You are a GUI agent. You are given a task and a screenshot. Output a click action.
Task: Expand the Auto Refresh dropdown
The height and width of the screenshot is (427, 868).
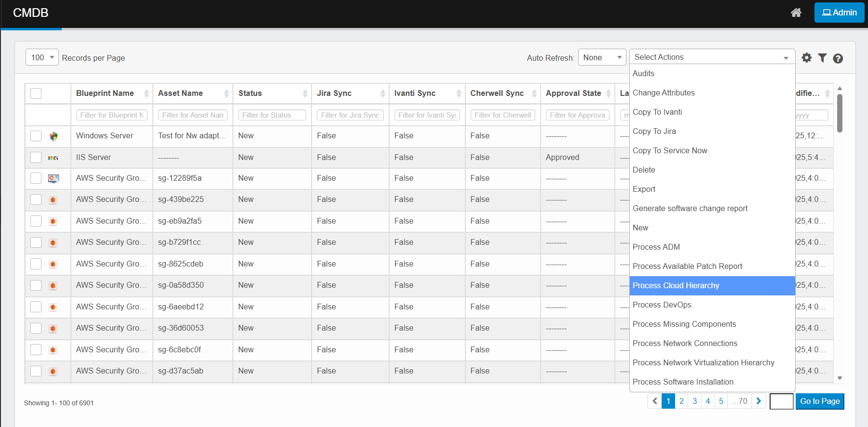coord(602,57)
